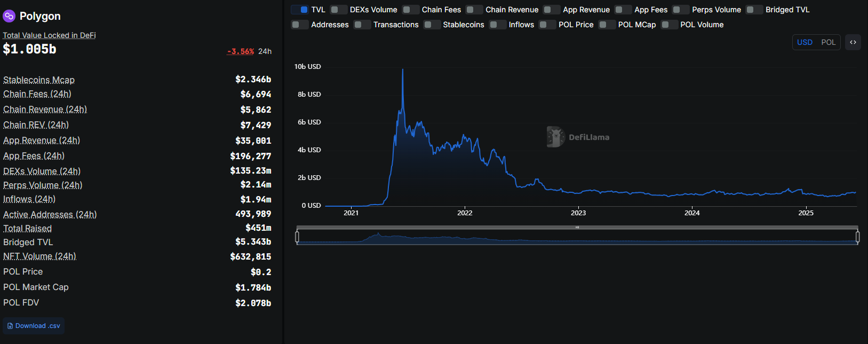Enable the POL MCap series
Image resolution: width=868 pixels, height=344 pixels.
tap(607, 25)
